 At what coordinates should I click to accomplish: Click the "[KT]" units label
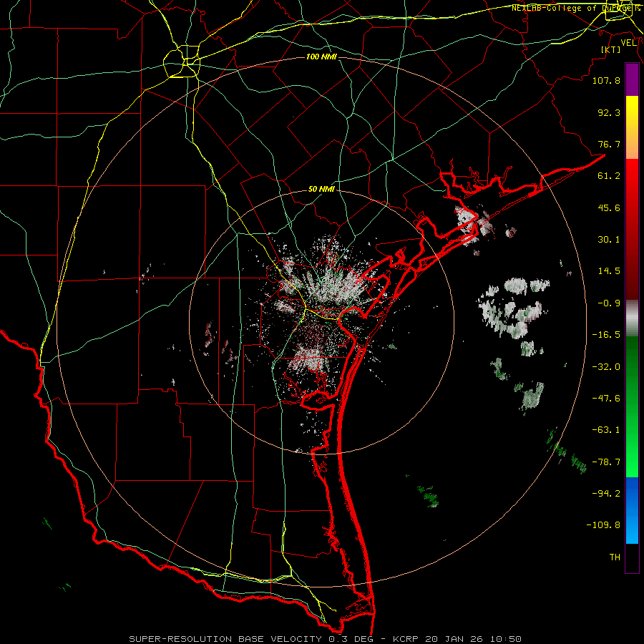pyautogui.click(x=610, y=49)
